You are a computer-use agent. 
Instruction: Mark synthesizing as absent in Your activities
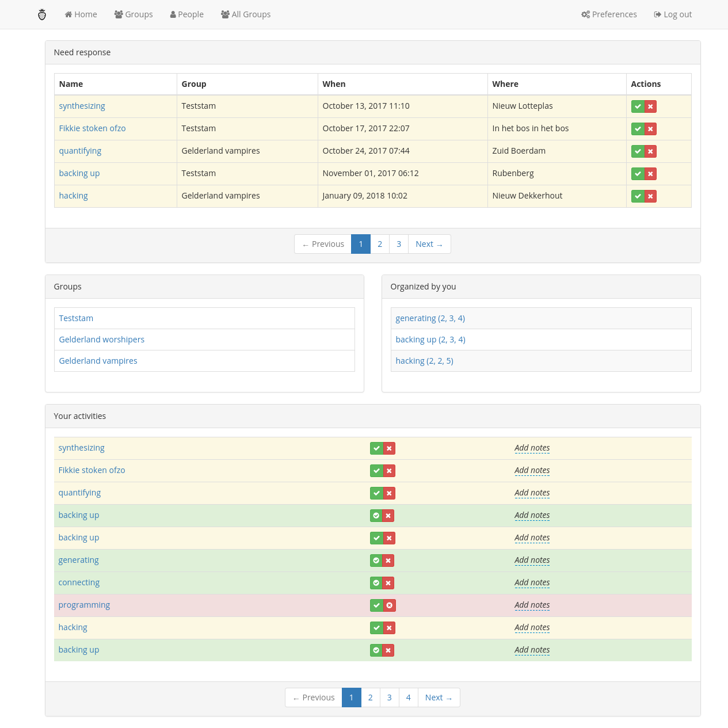click(390, 448)
